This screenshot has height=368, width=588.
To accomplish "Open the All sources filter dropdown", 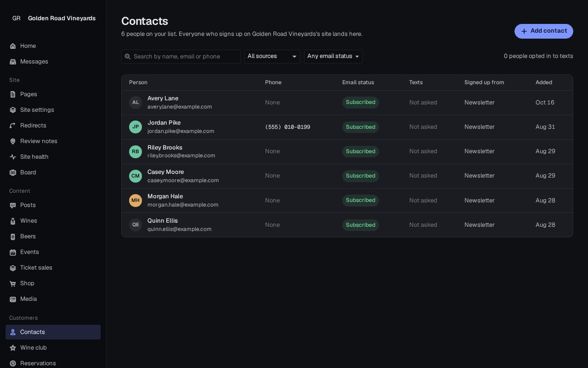I will coord(272,57).
